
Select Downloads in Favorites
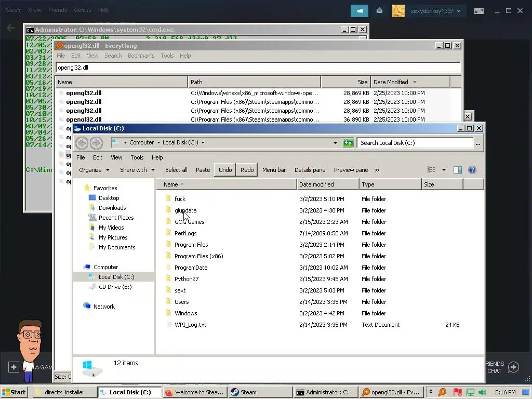coord(112,208)
